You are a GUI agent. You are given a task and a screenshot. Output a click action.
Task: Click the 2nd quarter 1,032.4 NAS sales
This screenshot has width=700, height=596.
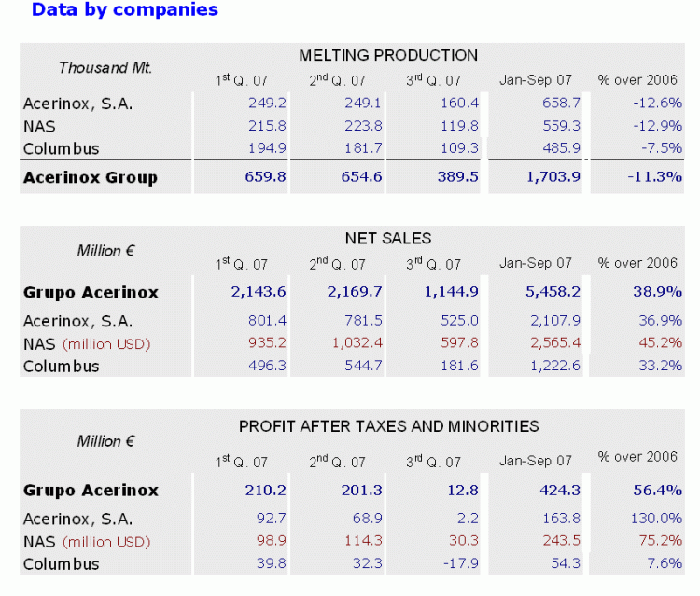[x=355, y=343]
